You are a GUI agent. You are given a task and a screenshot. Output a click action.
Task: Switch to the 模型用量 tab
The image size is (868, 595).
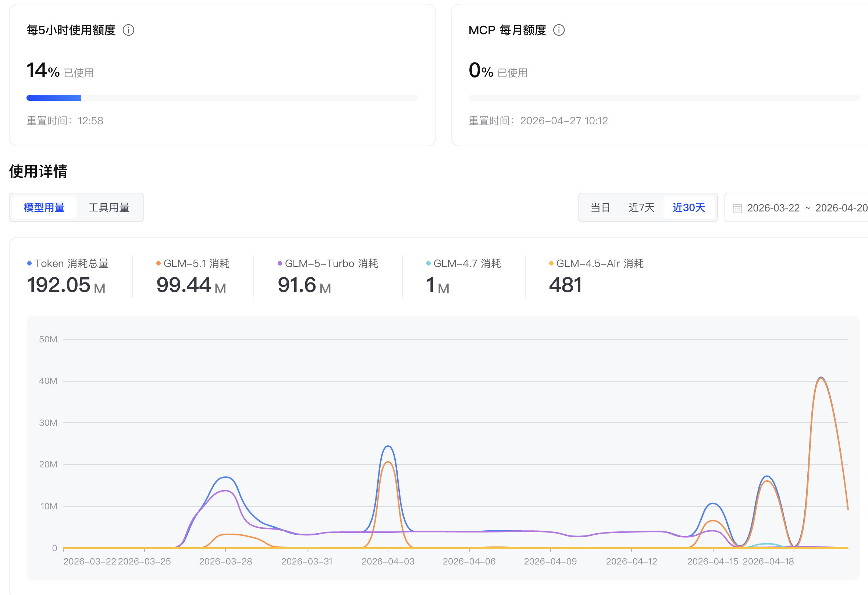(44, 207)
